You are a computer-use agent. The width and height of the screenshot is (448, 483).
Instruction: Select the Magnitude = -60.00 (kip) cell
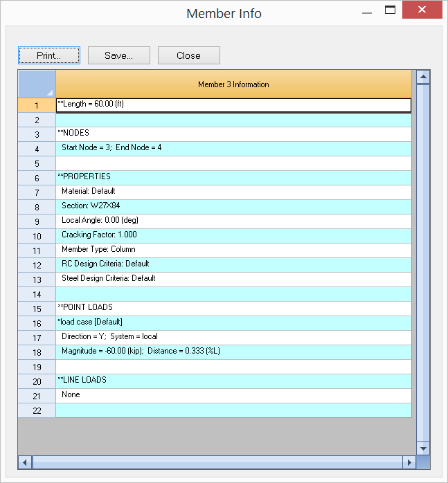(x=233, y=352)
